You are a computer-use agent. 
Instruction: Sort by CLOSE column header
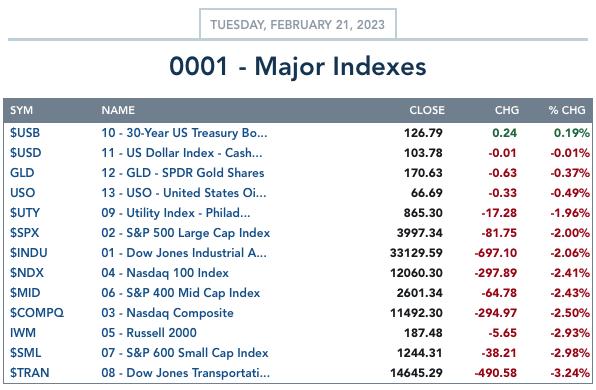[426, 110]
